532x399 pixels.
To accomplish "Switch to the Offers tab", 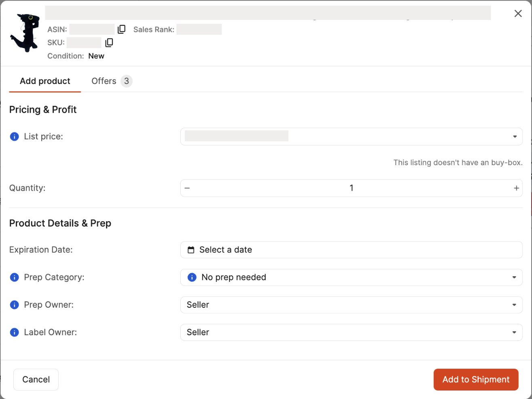I will 112,81.
